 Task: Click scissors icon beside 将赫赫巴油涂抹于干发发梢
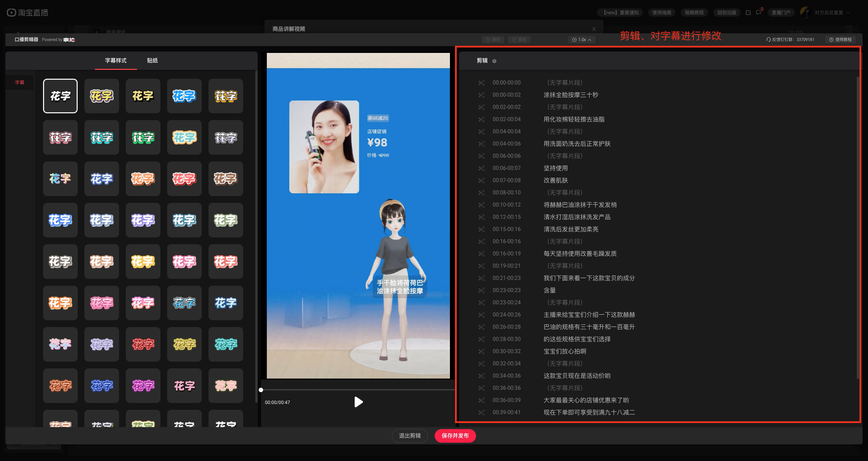pyautogui.click(x=481, y=205)
